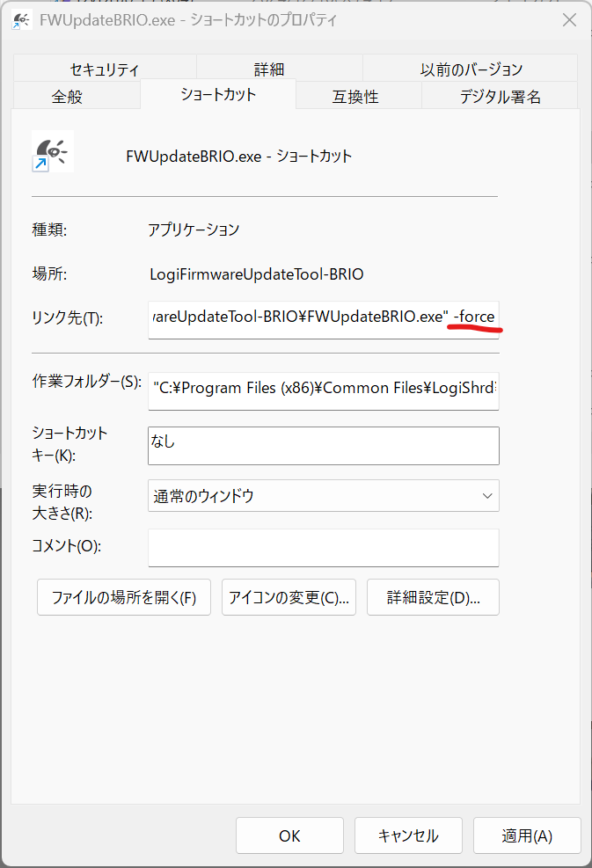Confirm with the OK button
The width and height of the screenshot is (592, 868).
click(289, 835)
